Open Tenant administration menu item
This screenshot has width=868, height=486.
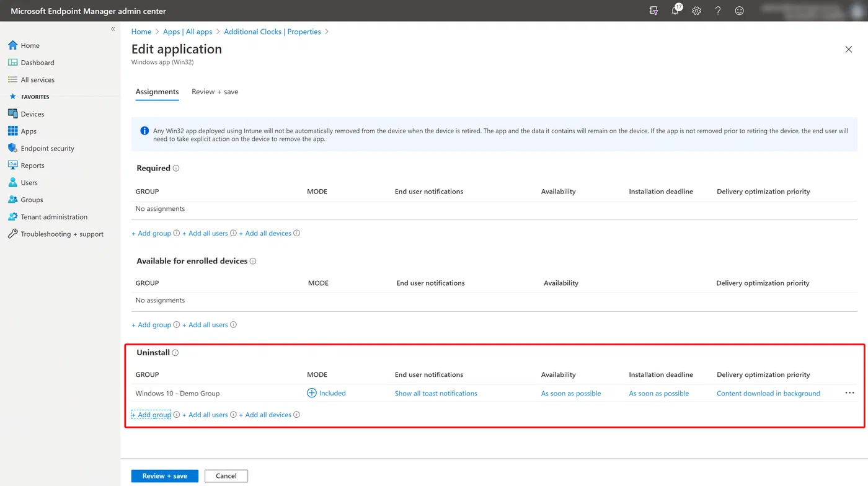(54, 217)
